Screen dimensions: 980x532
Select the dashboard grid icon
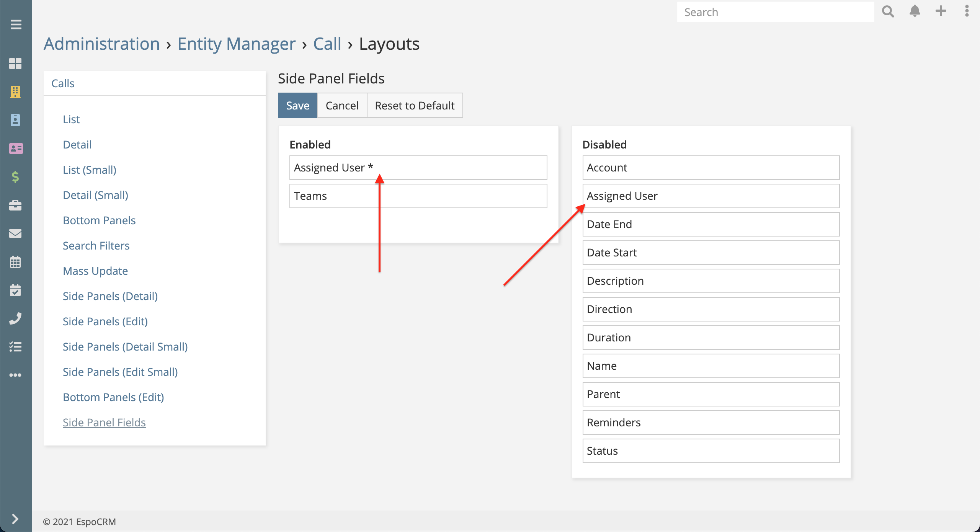tap(15, 64)
